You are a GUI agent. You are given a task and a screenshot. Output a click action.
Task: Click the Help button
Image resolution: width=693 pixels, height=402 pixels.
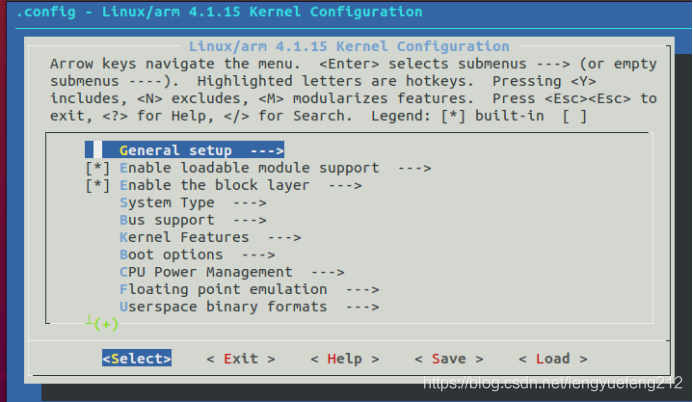(x=344, y=358)
